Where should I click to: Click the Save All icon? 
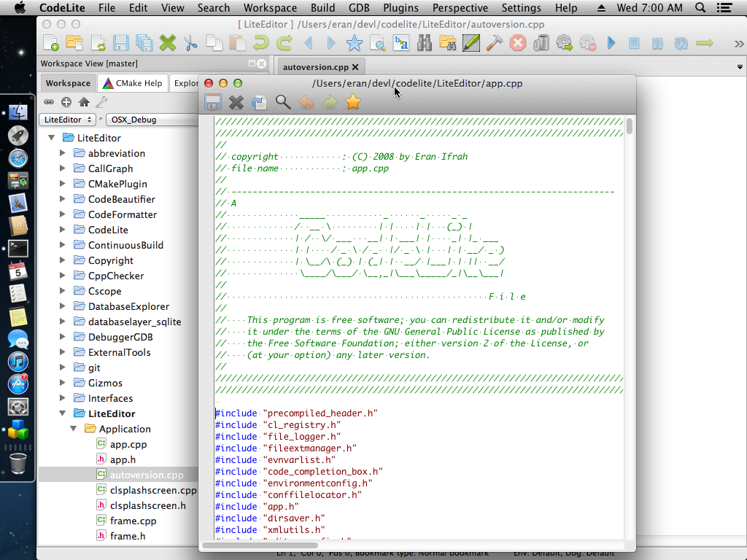(x=144, y=43)
